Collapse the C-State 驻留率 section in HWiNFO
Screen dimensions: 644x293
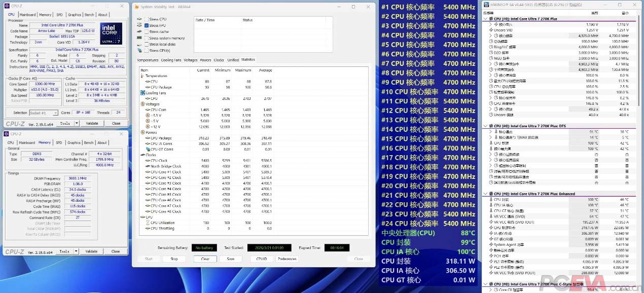click(x=485, y=284)
